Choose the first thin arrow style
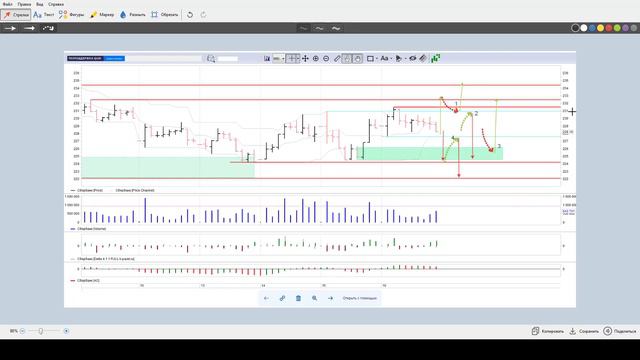Viewport: 640px width, 360px height. coord(10,28)
